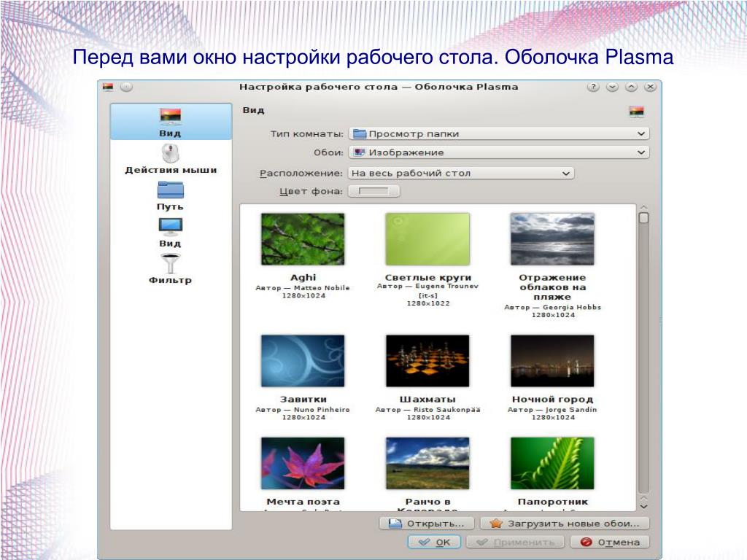Click the 'Открыть...' button
The width and height of the screenshot is (747, 560).
pyautogui.click(x=427, y=524)
